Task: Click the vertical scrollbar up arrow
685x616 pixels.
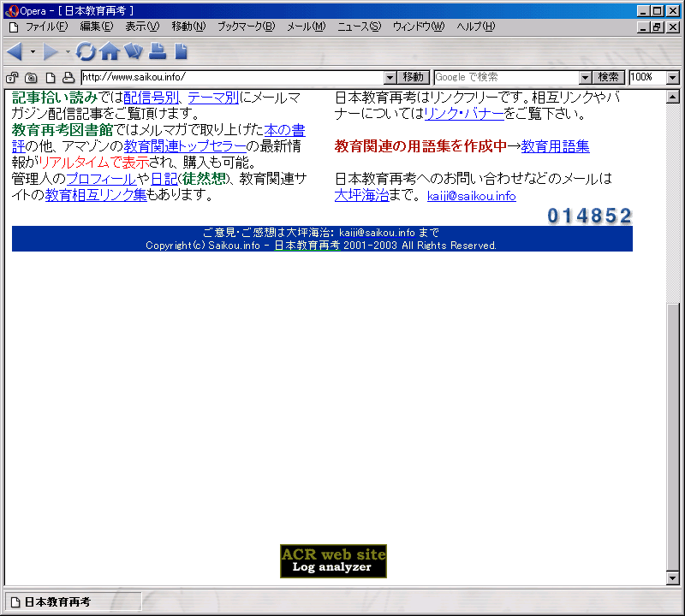Action: coord(673,97)
